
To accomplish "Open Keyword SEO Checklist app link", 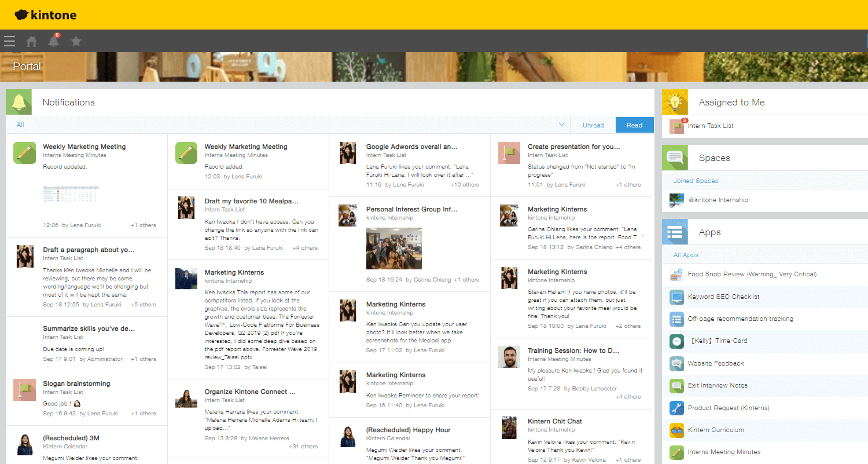I will tap(724, 297).
